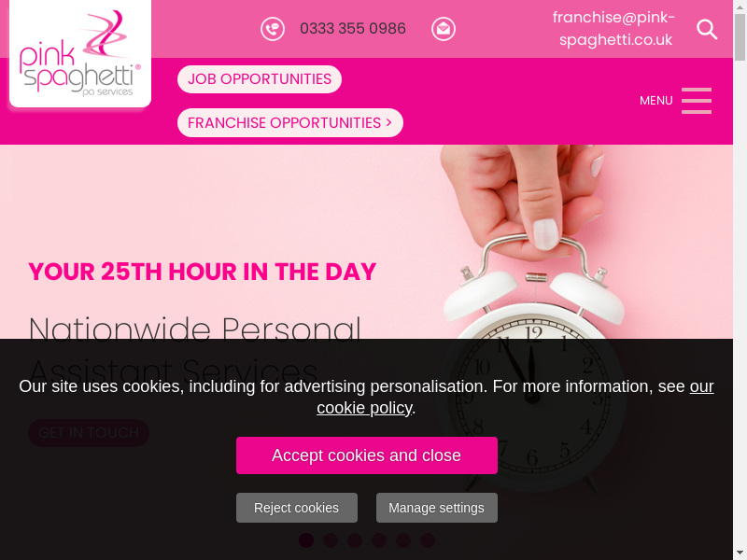The height and width of the screenshot is (560, 747).
Task: Click the scrollbar down arrow
Action: pos(740,553)
